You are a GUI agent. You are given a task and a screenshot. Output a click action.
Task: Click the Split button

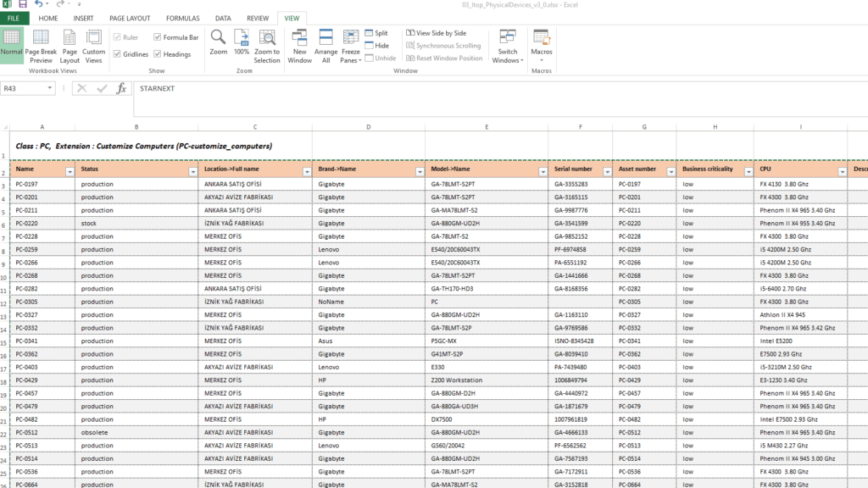coord(376,33)
